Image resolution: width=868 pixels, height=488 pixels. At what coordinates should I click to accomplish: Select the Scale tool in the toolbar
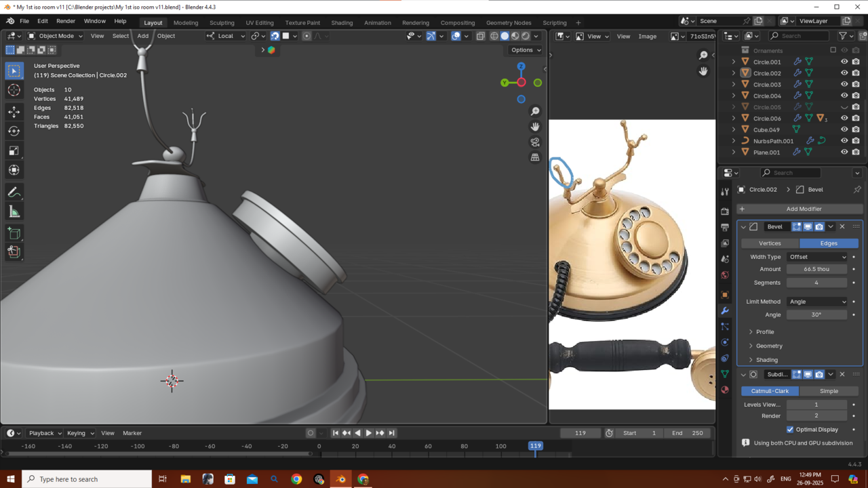point(14,150)
